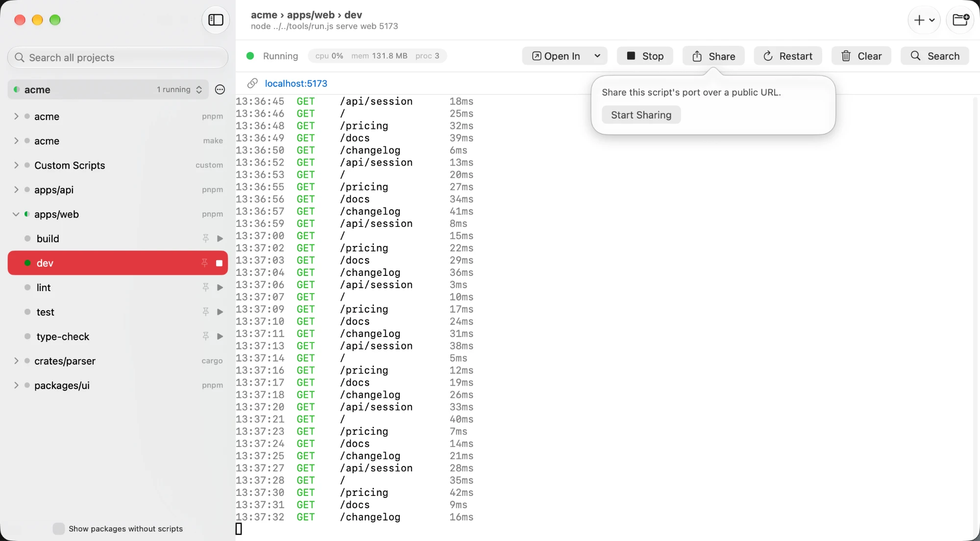Open the acme project options ellipsis

pos(220,89)
